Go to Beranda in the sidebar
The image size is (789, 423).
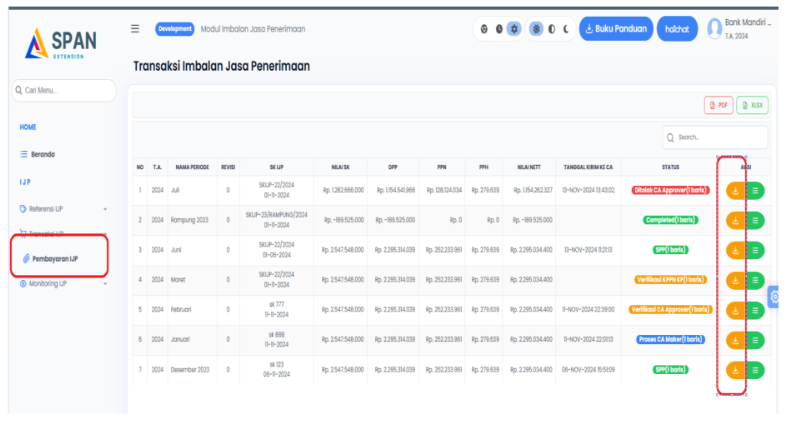point(40,154)
